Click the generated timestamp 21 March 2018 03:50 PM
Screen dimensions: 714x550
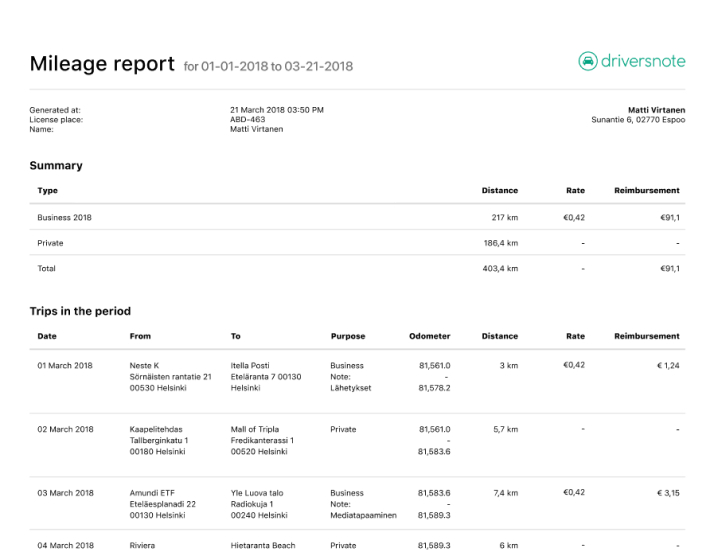277,110
